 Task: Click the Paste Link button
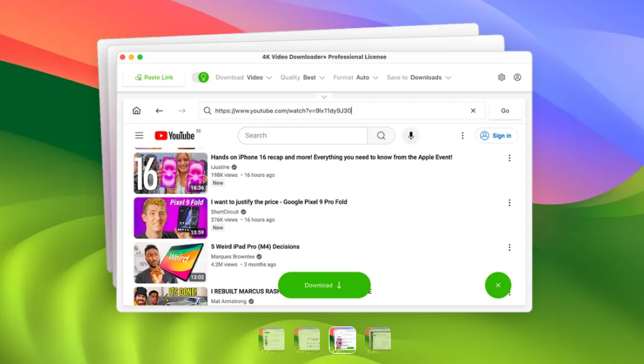(154, 77)
